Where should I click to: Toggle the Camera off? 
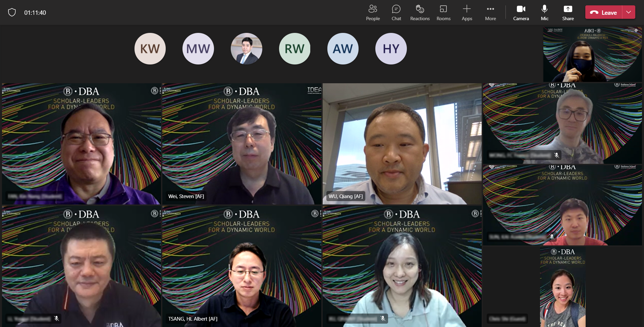coord(521,13)
